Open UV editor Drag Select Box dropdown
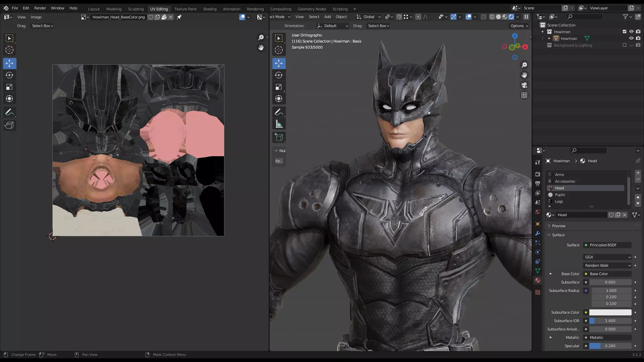 point(42,26)
